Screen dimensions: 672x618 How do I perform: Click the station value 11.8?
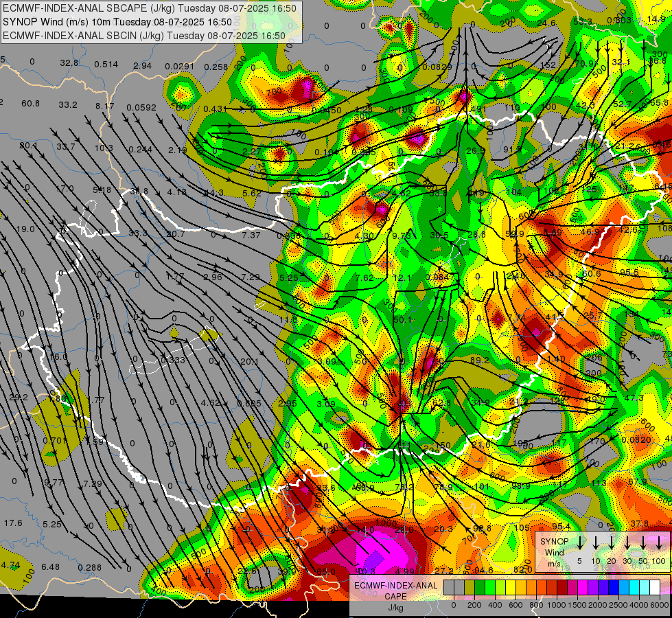coord(288,319)
